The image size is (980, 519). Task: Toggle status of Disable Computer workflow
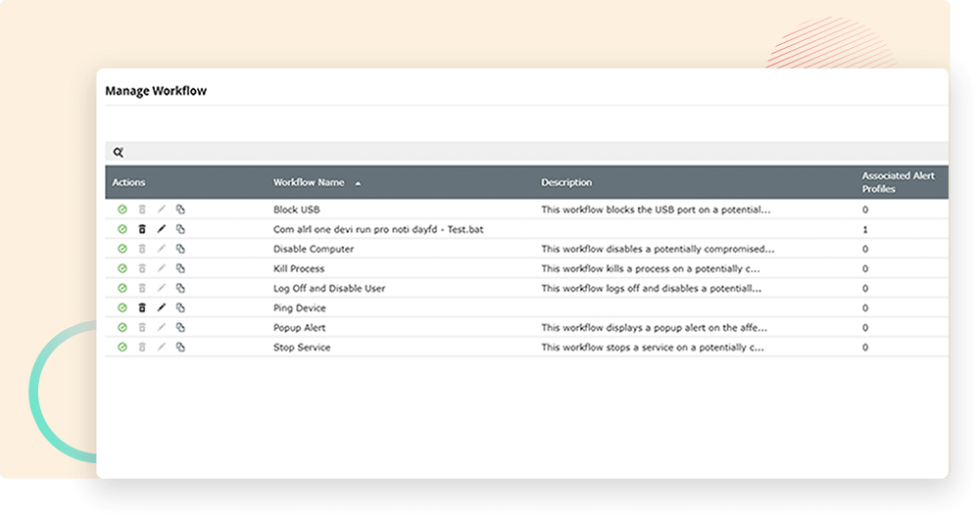point(122,249)
